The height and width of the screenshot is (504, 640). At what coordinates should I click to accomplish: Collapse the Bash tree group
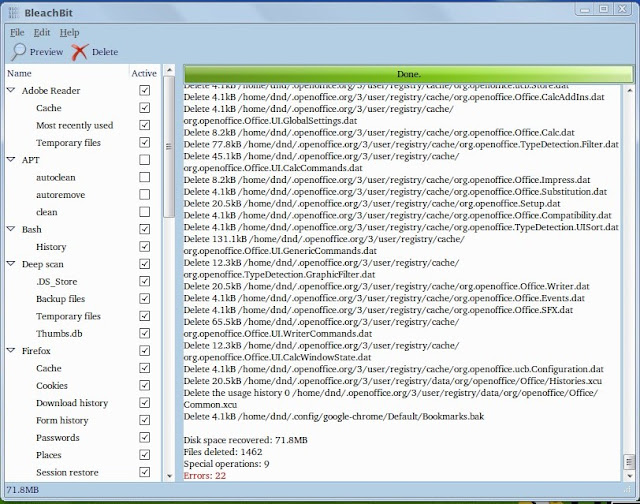[11, 229]
